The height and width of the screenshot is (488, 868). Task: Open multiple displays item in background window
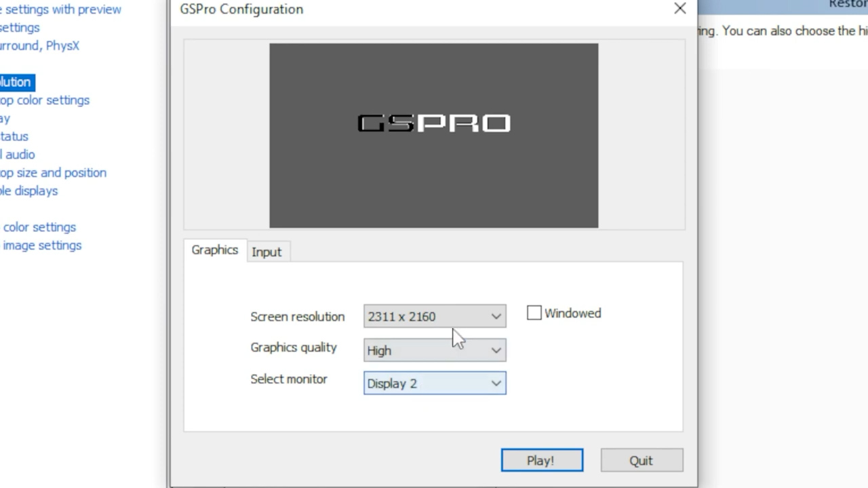[x=28, y=191]
